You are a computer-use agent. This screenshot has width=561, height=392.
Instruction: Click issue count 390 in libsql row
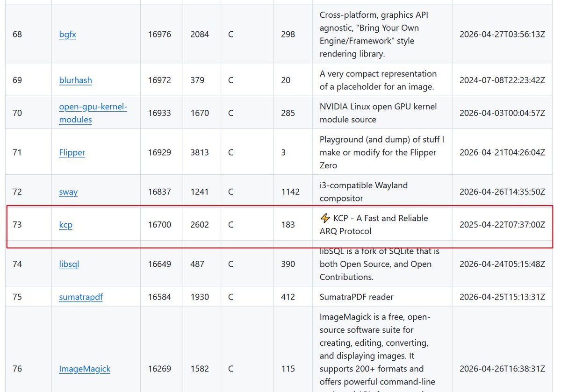coord(288,264)
